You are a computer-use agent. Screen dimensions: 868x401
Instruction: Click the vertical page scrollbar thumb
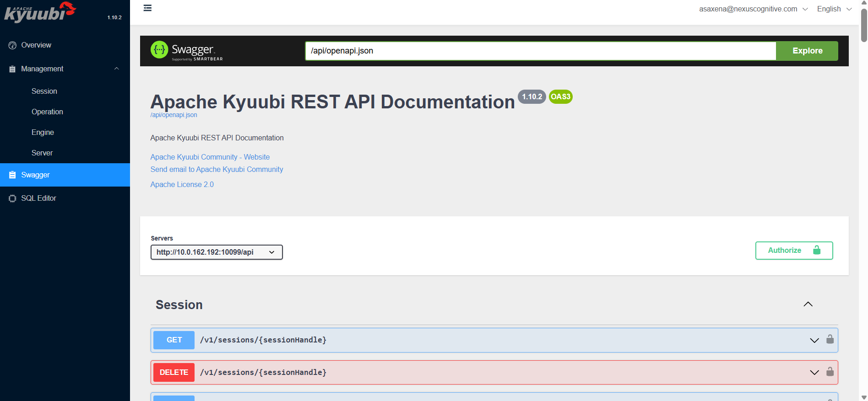click(x=864, y=25)
